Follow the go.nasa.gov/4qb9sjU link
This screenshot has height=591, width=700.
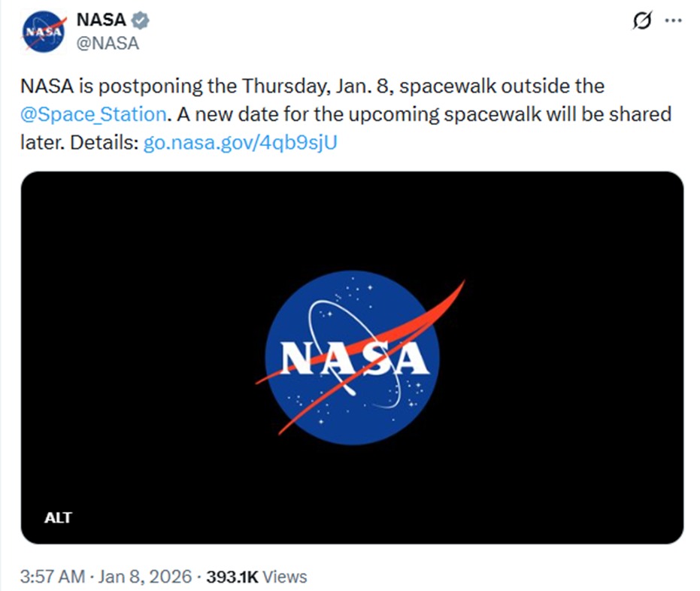pos(240,142)
